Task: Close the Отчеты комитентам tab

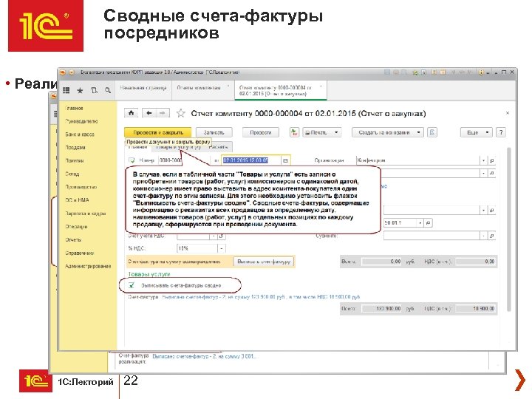Action: point(228,85)
